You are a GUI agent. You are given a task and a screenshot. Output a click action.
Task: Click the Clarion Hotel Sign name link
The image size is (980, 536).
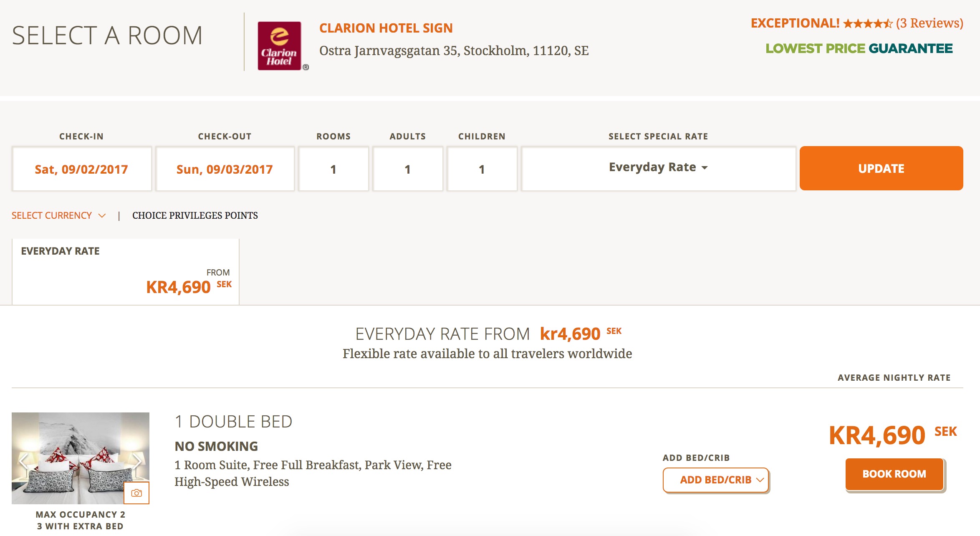(386, 28)
